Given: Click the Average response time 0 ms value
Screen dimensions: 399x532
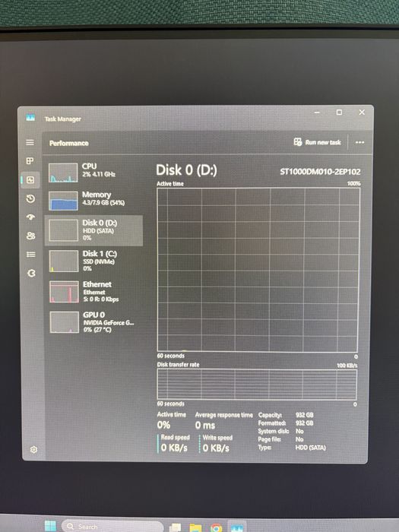Looking at the screenshot, I should coord(205,425).
